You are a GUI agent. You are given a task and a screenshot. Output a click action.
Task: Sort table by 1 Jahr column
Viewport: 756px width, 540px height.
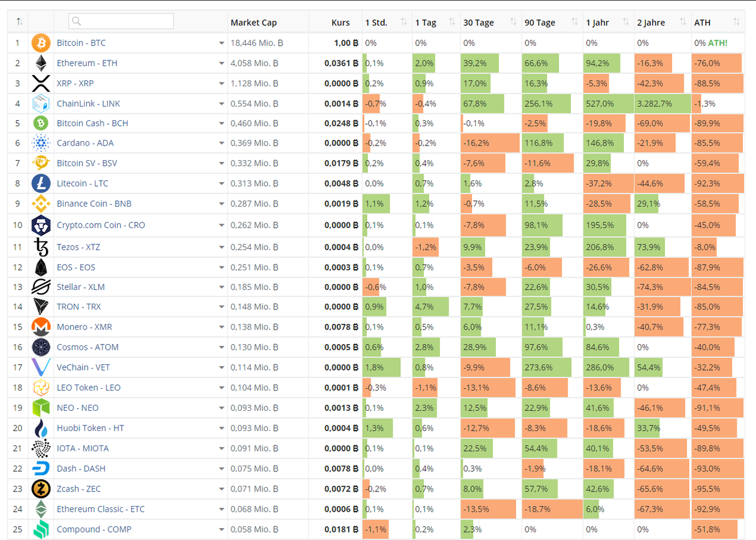tap(626, 22)
